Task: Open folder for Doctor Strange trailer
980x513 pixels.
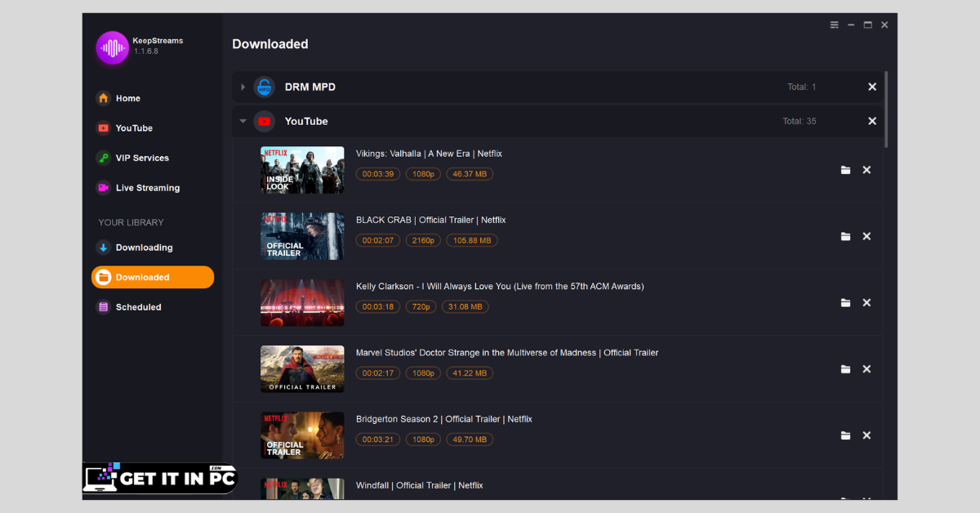Action: [x=846, y=369]
